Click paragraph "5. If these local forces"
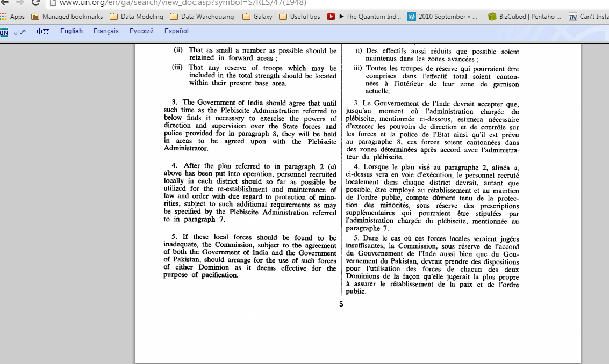609x364 pixels. tap(250, 256)
